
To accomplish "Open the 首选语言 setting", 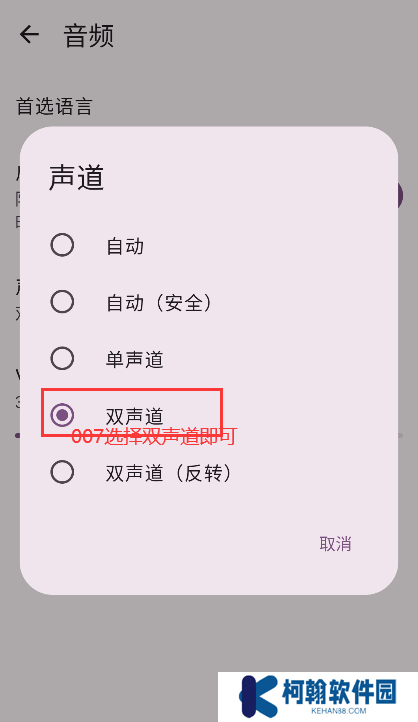I will click(54, 106).
